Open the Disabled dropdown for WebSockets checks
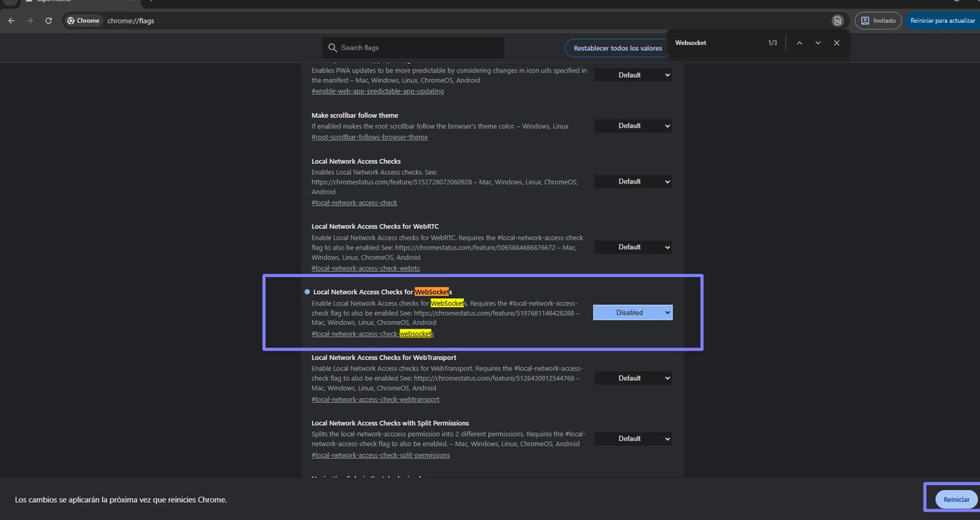 point(633,313)
